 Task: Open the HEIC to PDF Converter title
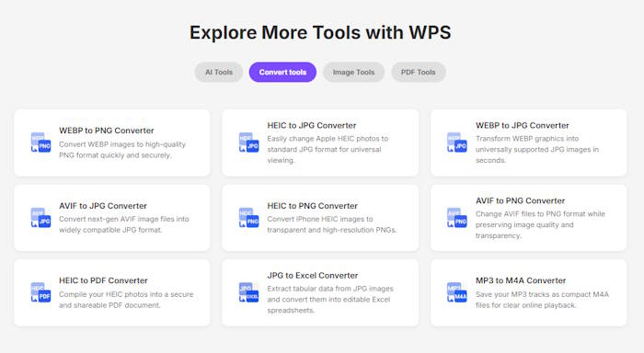pyautogui.click(x=103, y=280)
